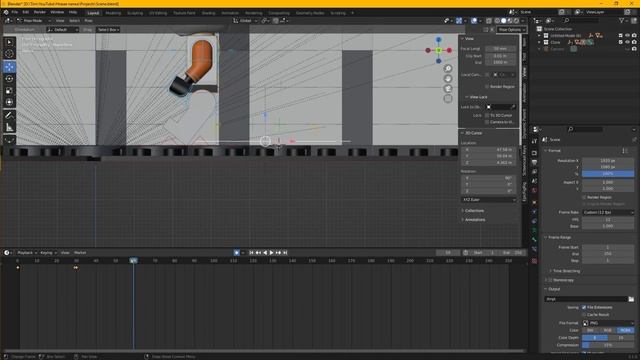
Task: Select solid viewport shading mode
Action: pyautogui.click(x=503, y=20)
